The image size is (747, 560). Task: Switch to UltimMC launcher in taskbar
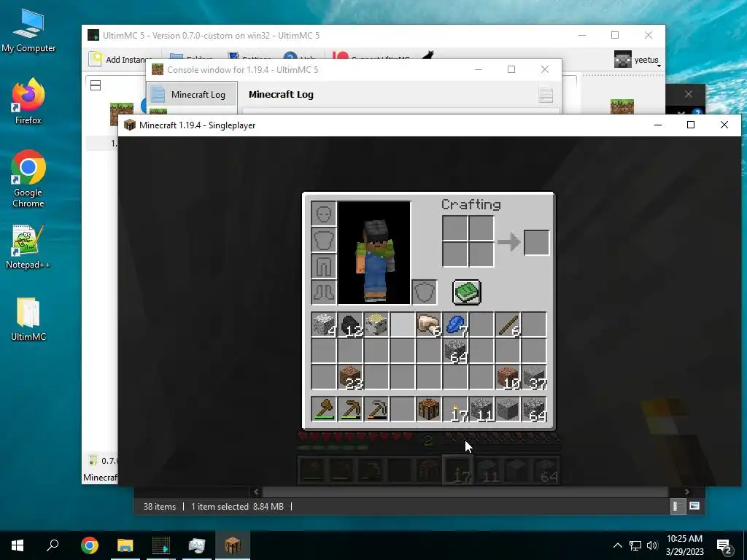(x=161, y=545)
